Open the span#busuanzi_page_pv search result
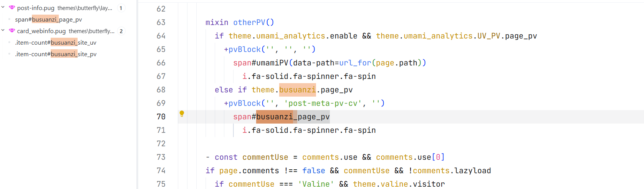This screenshot has height=189, width=644. pyautogui.click(x=48, y=20)
